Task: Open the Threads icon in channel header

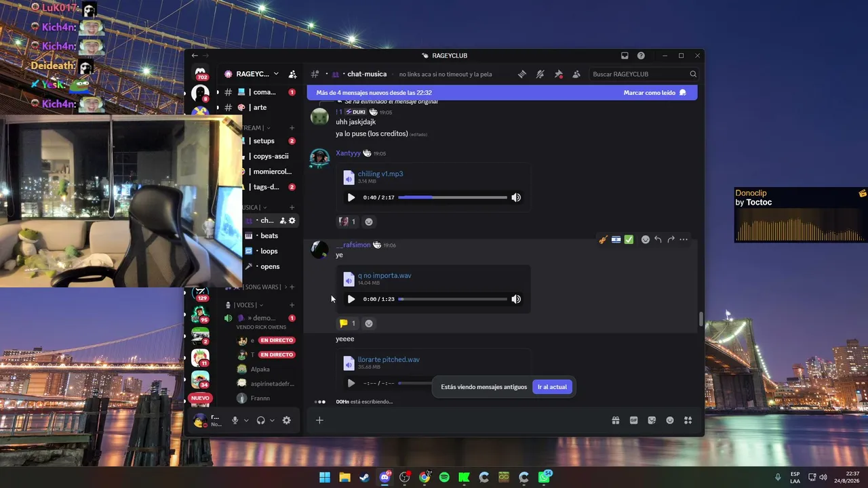Action: tap(522, 74)
